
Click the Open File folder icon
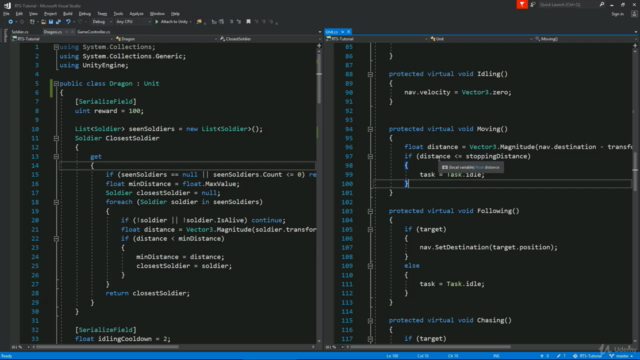pos(43,22)
